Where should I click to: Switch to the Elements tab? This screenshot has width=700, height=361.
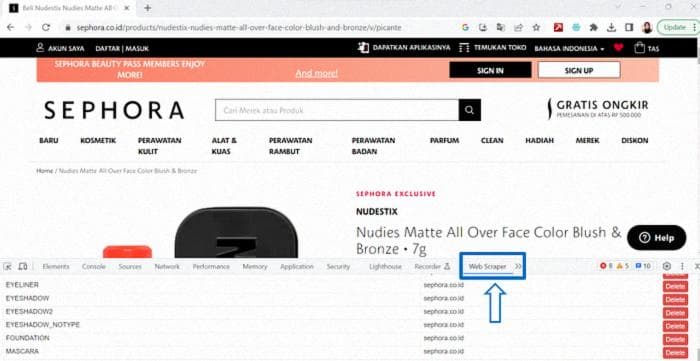coord(56,267)
